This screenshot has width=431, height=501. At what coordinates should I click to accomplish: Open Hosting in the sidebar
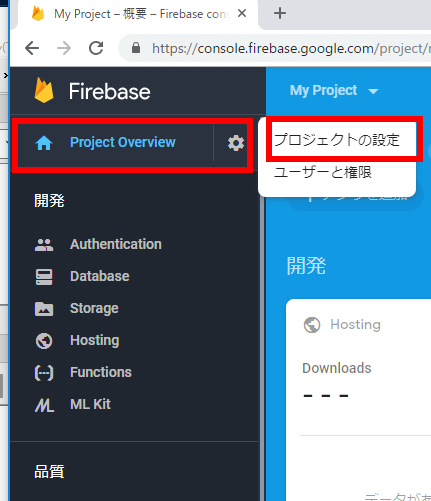pos(95,341)
